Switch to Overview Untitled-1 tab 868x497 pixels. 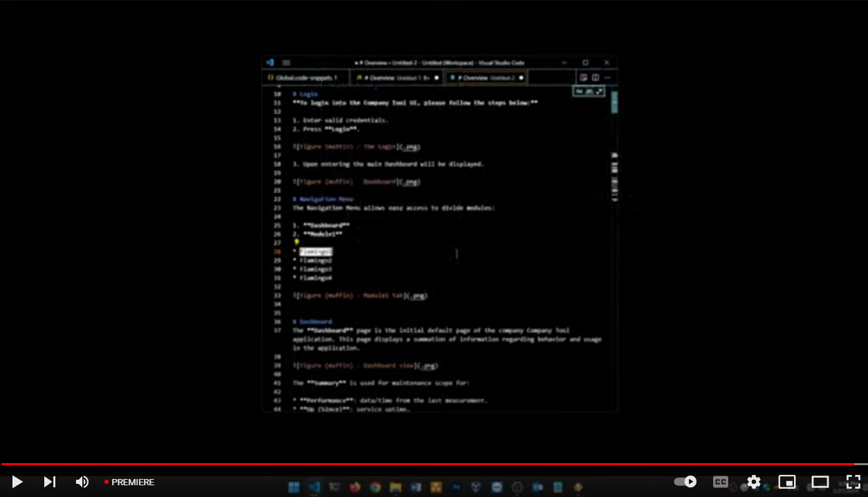tap(397, 78)
